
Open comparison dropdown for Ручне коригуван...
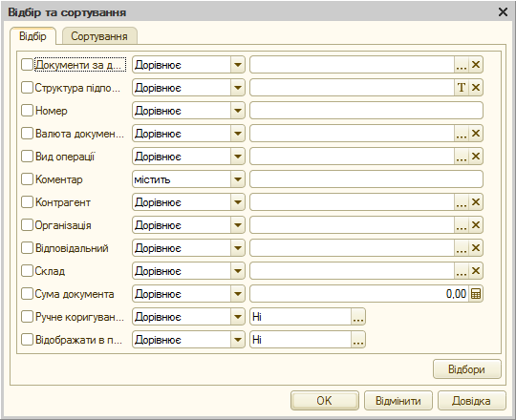pos(238,317)
